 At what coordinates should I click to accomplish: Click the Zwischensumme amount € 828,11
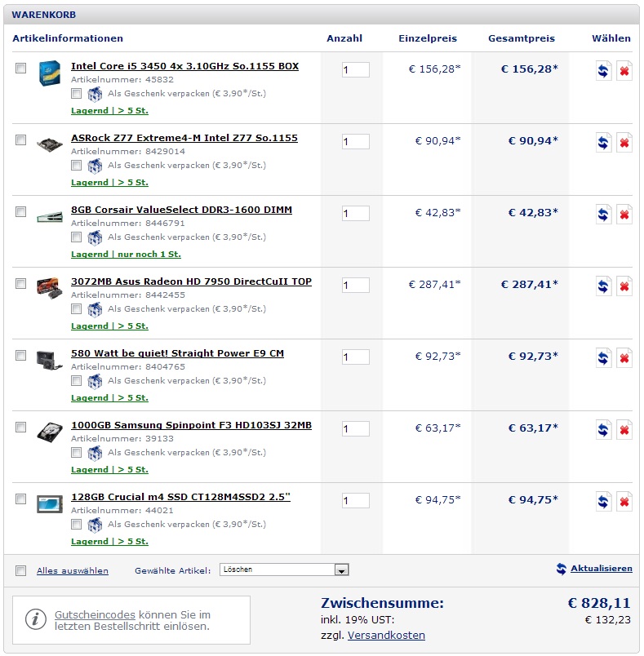tap(599, 603)
